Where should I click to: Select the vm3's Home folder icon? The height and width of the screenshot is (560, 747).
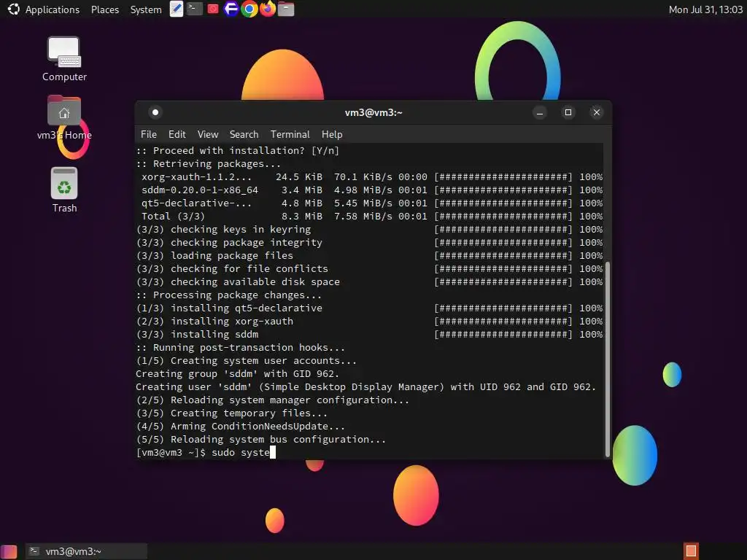64,117
